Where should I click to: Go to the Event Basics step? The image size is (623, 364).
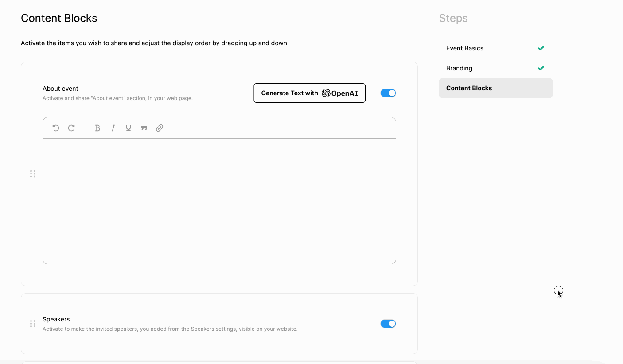pos(464,48)
